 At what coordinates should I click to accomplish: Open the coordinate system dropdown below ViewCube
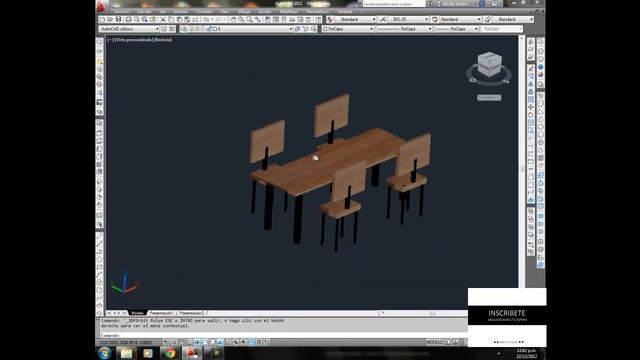tap(489, 98)
